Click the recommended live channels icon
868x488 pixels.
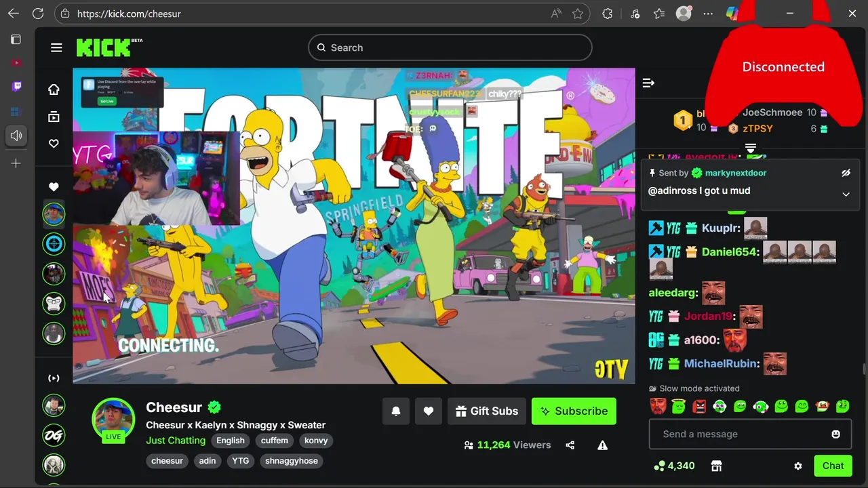coord(54,378)
